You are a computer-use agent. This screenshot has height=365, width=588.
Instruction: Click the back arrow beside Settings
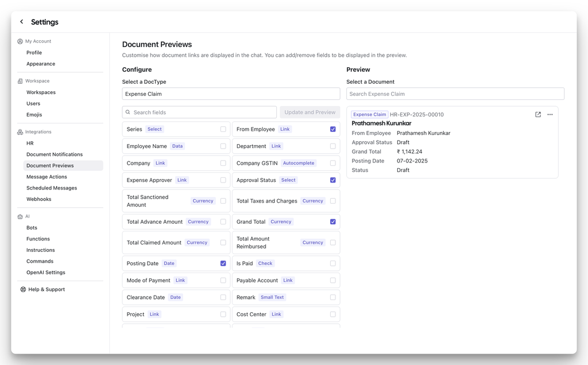click(21, 21)
